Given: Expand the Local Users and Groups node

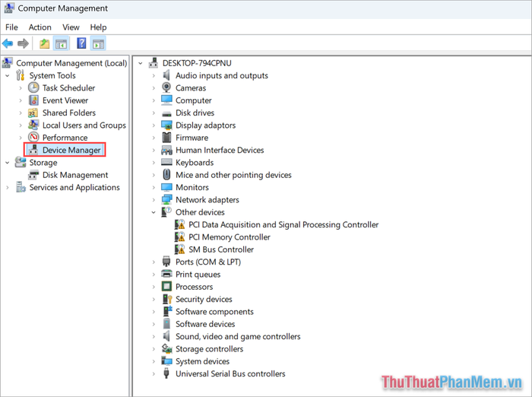Looking at the screenshot, I should coord(21,125).
